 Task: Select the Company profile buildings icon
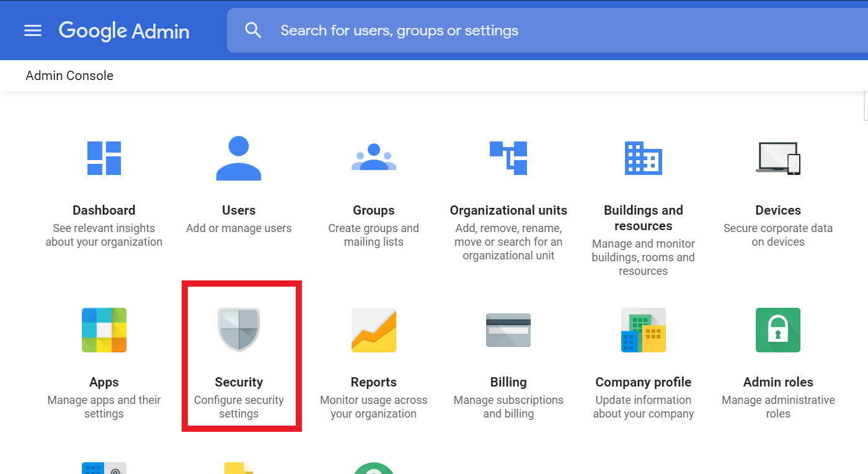(x=643, y=330)
